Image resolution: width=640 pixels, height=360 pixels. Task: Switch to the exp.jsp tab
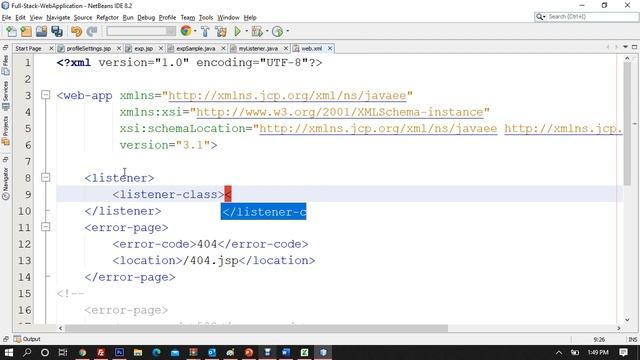point(143,49)
